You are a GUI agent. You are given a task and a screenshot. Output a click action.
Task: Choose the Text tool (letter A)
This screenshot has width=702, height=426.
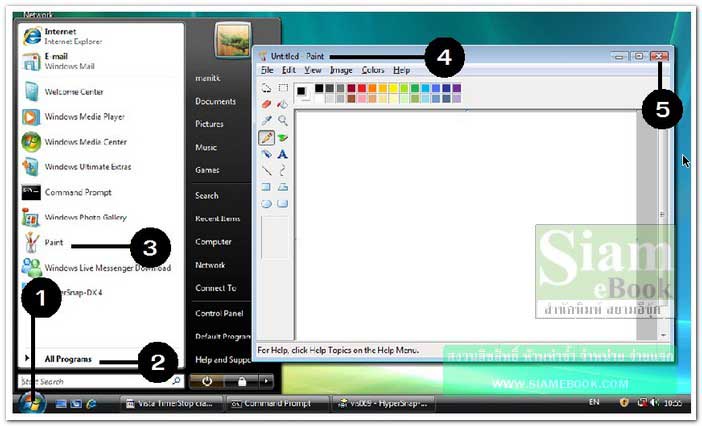pyautogui.click(x=283, y=154)
